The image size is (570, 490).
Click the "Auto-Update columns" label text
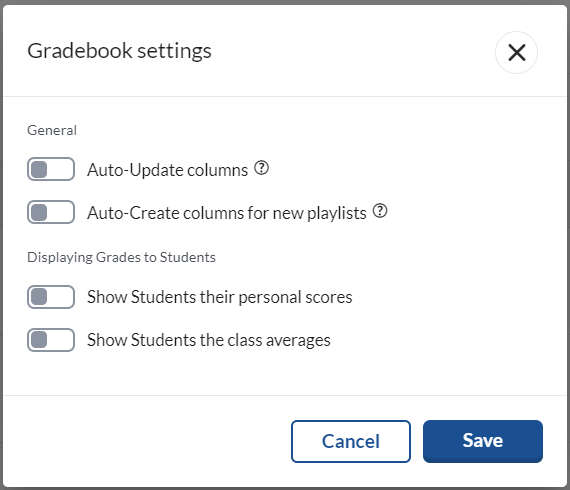click(x=168, y=170)
